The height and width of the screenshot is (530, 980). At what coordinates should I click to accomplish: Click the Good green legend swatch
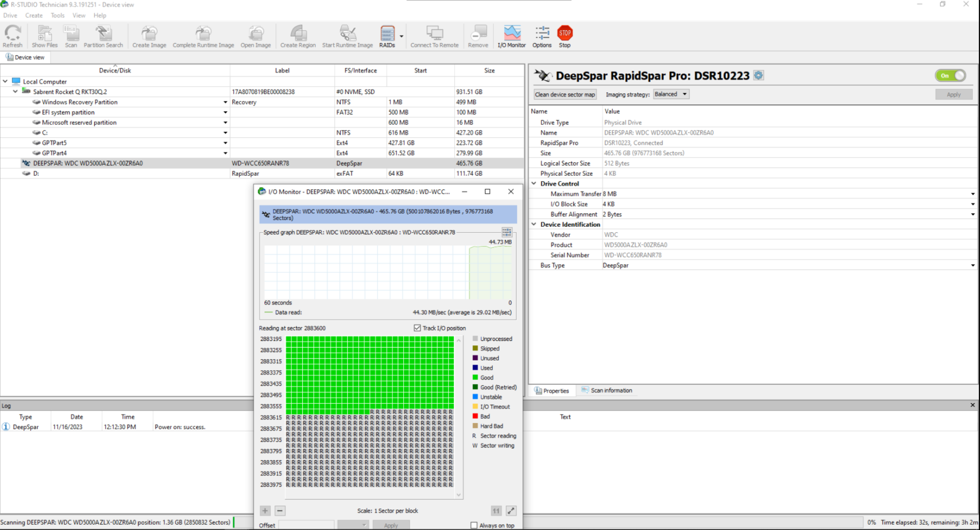pyautogui.click(x=475, y=377)
